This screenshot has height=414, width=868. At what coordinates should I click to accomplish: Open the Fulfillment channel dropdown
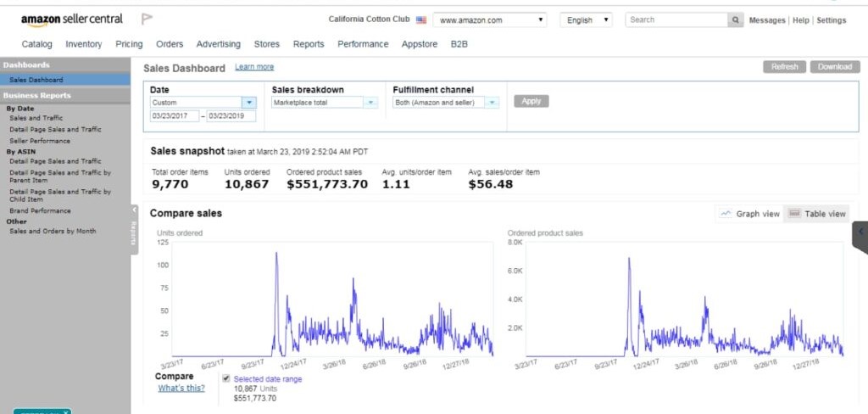click(446, 103)
